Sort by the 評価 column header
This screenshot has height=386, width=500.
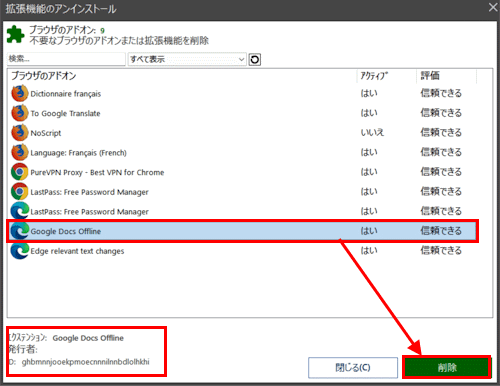447,76
